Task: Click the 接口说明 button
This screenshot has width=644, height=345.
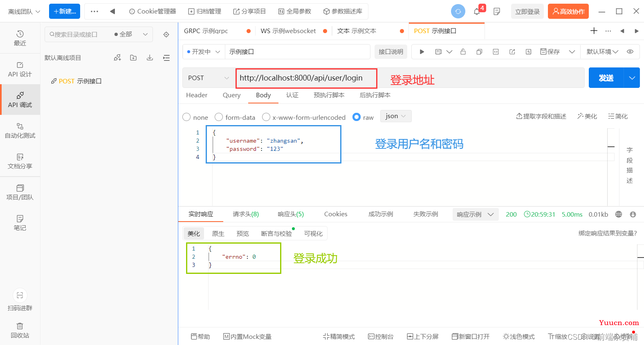Action: 391,52
